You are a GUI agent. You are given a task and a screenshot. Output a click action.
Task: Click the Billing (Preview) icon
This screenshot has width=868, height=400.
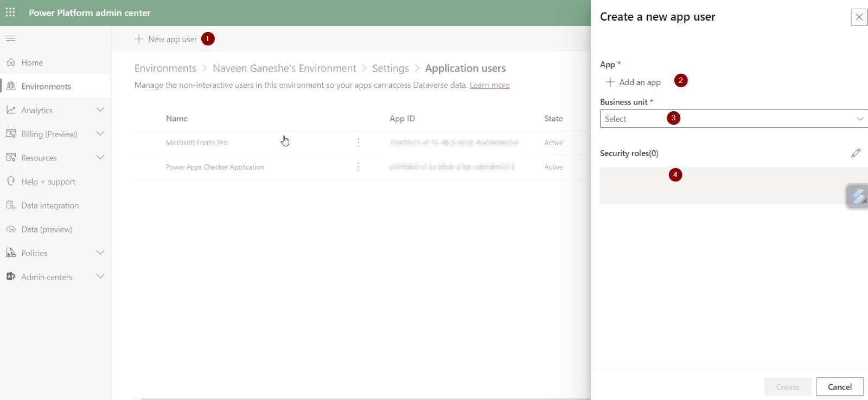11,134
